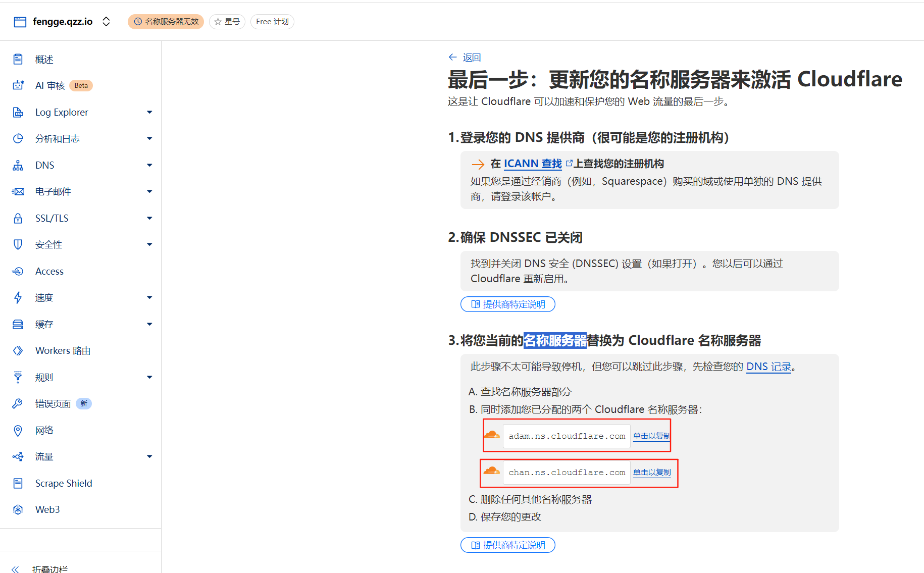Open the DNS section from the sidebar icon
The height and width of the screenshot is (573, 924).
(18, 165)
